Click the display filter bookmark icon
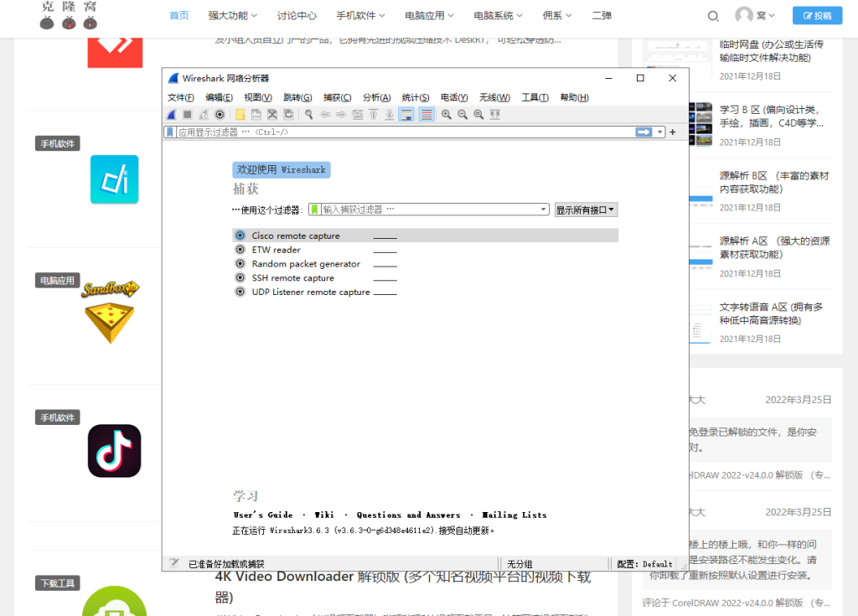 pos(170,132)
